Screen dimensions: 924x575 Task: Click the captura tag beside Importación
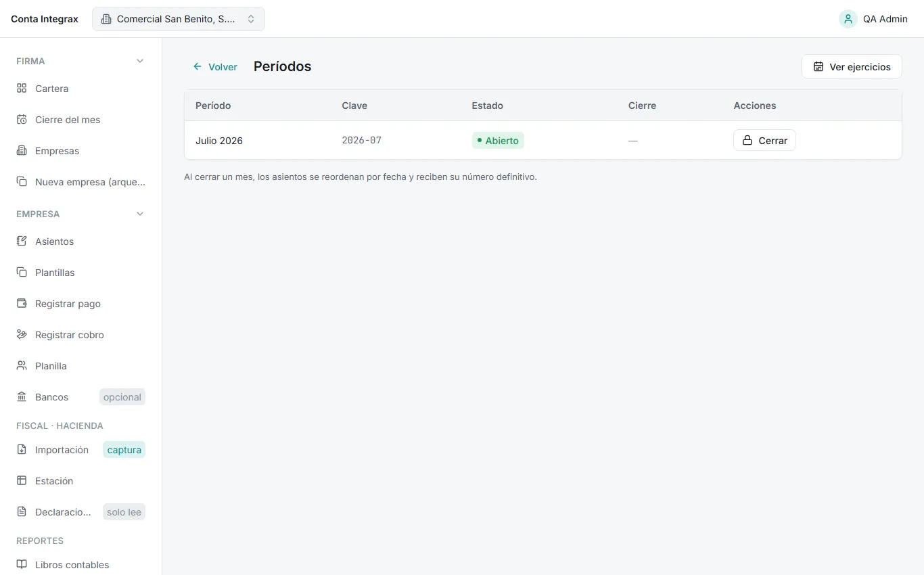click(x=124, y=450)
